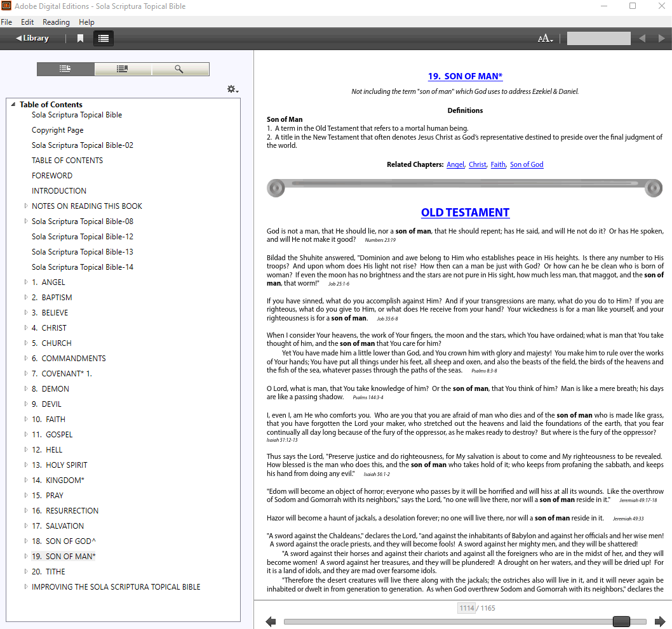This screenshot has width=672, height=629.
Task: Select Sola Scriptura Topical Bible-13 entry
Action: tap(83, 252)
